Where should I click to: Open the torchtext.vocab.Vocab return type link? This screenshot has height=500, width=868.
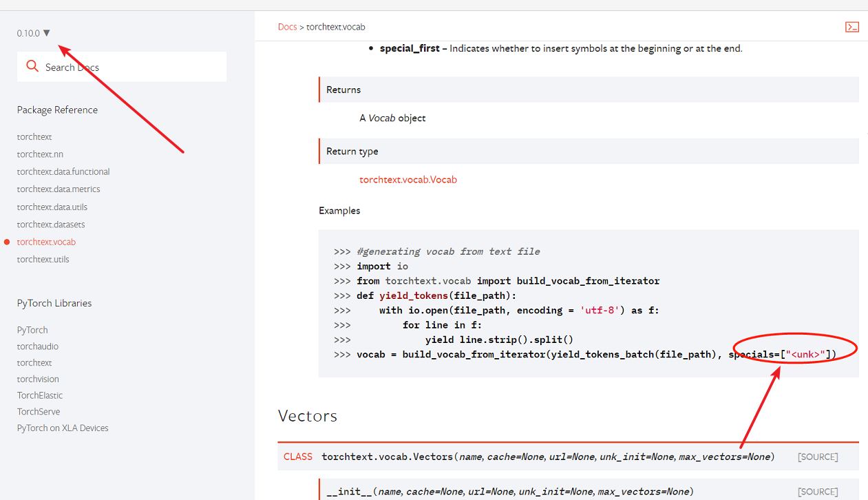click(407, 179)
